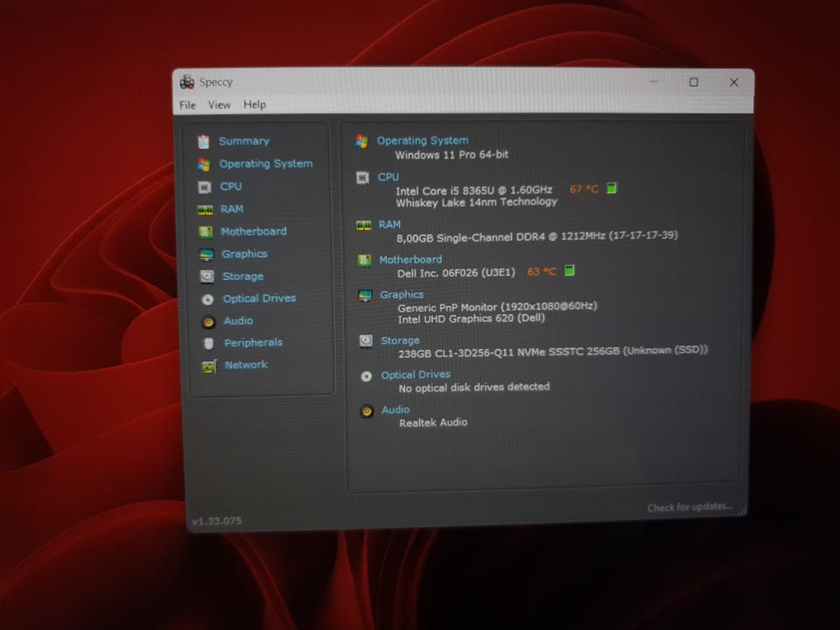Click the Peripherals mouse icon in sidebar
This screenshot has width=840, height=630.
click(209, 343)
